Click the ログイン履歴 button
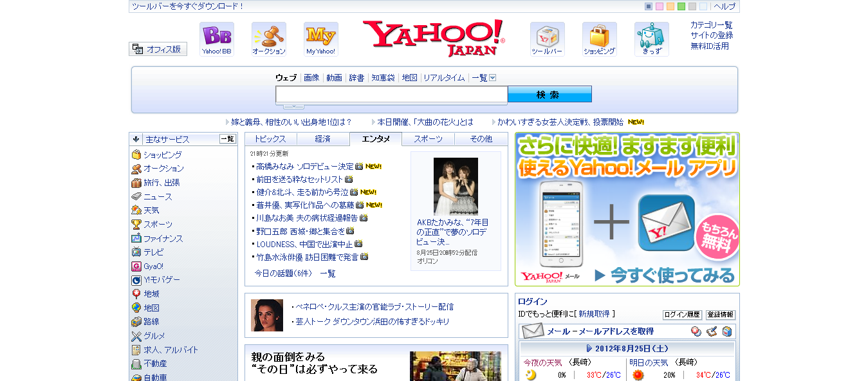The height and width of the screenshot is (381, 868). pos(682,315)
